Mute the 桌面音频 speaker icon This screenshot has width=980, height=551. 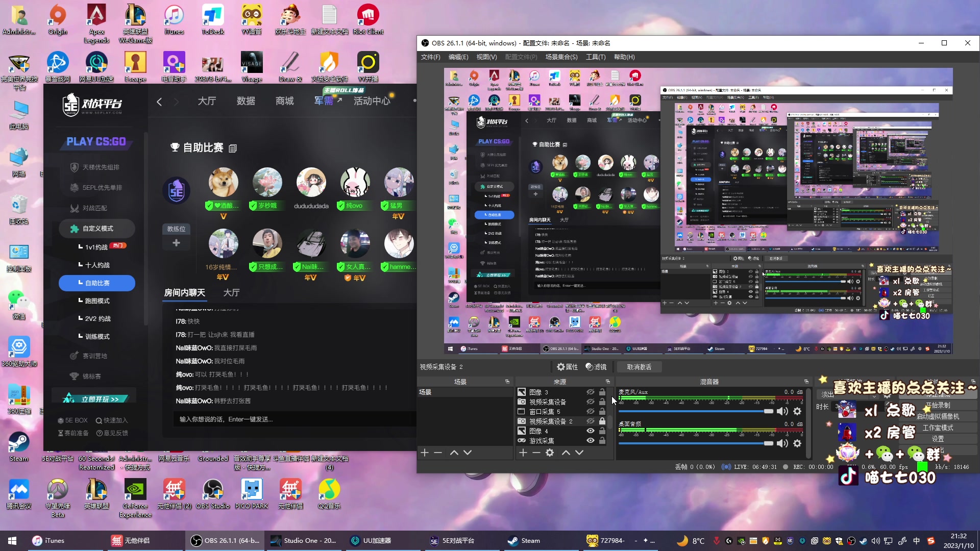(x=782, y=443)
